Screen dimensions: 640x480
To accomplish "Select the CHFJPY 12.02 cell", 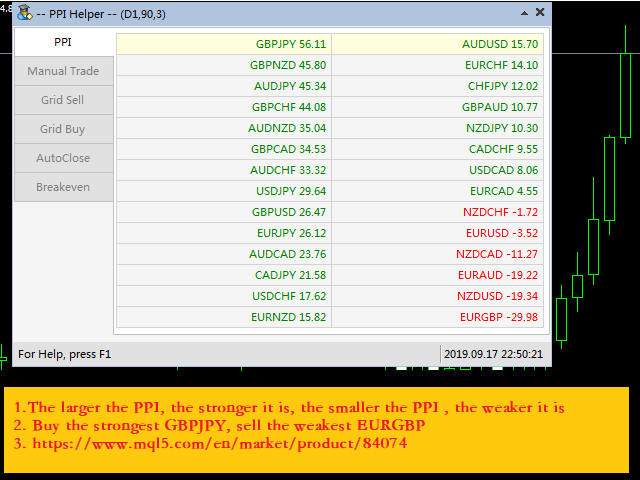I will tap(438, 86).
